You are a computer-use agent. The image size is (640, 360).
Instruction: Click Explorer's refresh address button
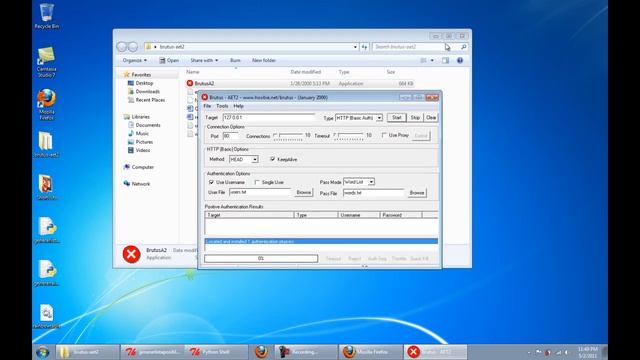(x=364, y=47)
